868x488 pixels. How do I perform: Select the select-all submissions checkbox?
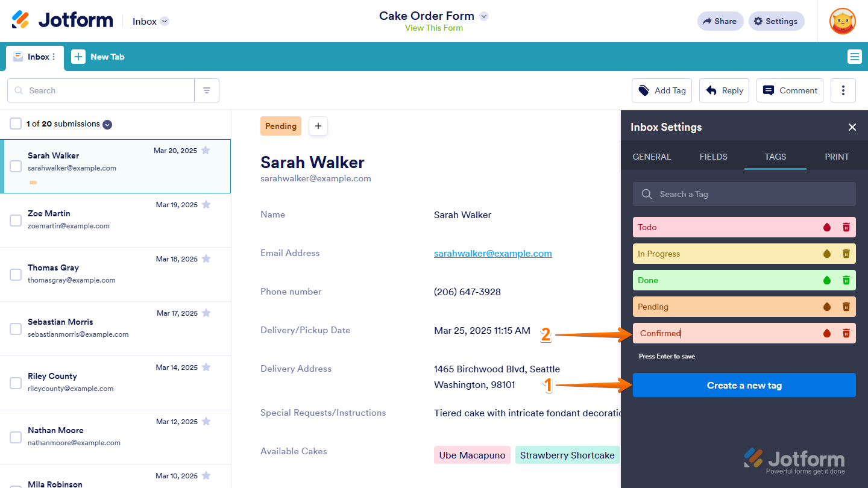coord(15,124)
